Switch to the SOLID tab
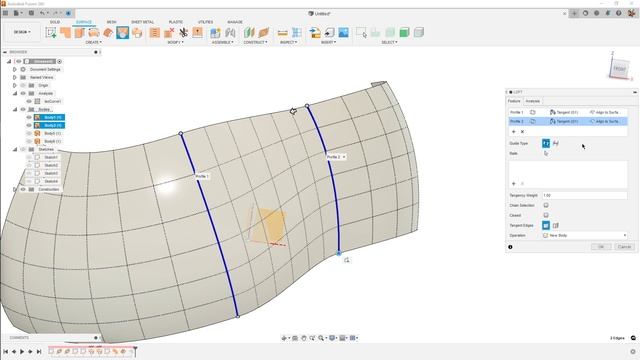Image resolution: width=640 pixels, height=360 pixels. click(x=55, y=22)
